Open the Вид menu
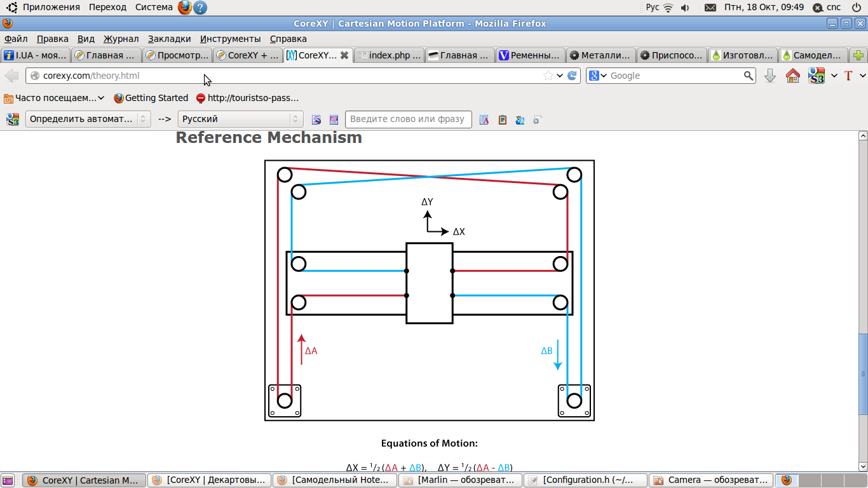This screenshot has height=488, width=868. tap(86, 39)
